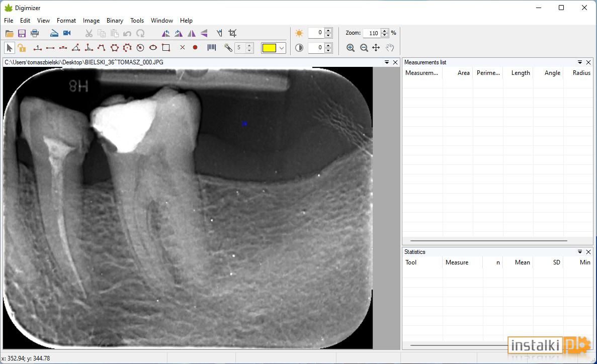The image size is (597, 364).
Task: Open the Tools menu
Action: pyautogui.click(x=137, y=21)
